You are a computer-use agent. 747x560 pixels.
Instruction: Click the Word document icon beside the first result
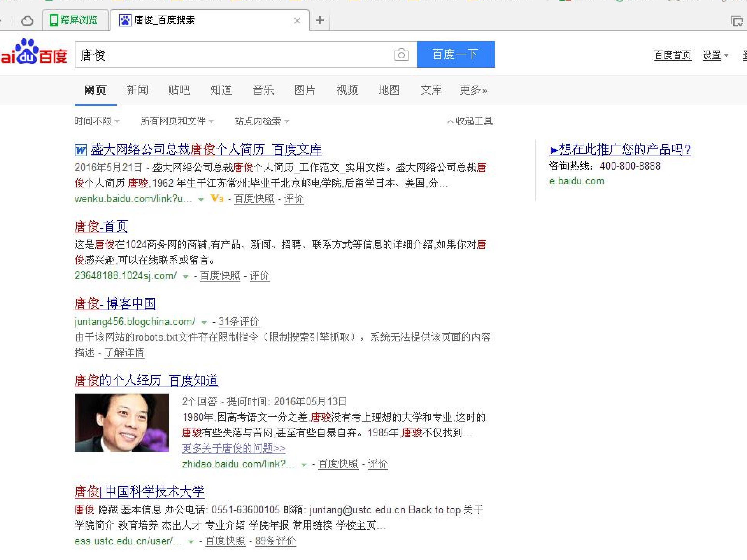click(x=81, y=150)
